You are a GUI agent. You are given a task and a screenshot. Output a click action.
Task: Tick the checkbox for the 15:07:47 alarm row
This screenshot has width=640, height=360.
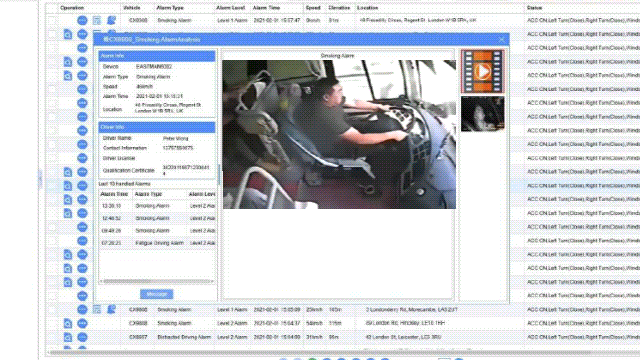[x=52, y=20]
